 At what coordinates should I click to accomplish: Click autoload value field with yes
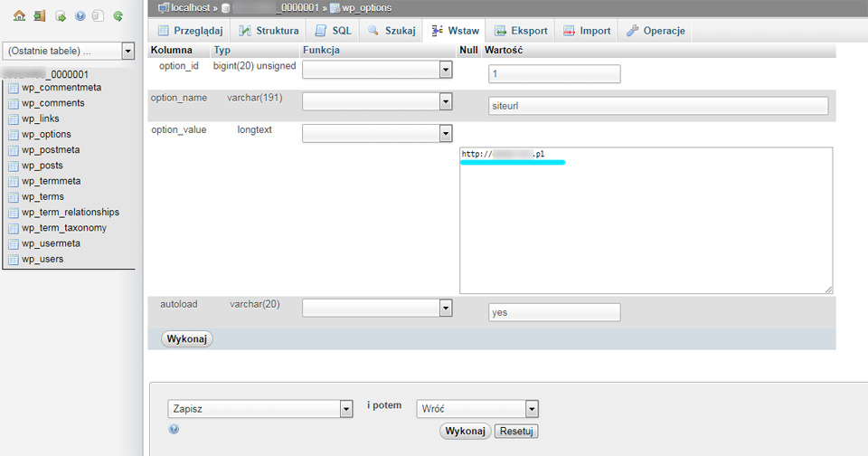tap(554, 312)
